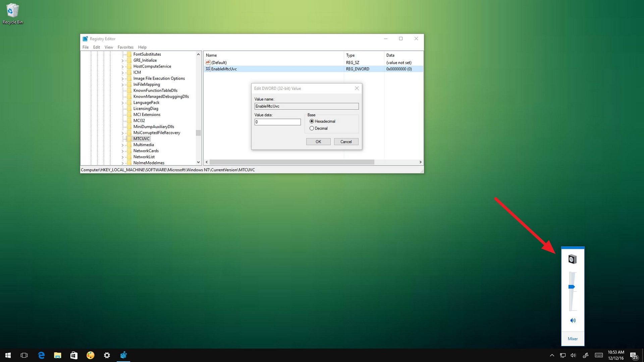Expand the Image File Execution Options key
The width and height of the screenshot is (644, 362).
point(122,79)
